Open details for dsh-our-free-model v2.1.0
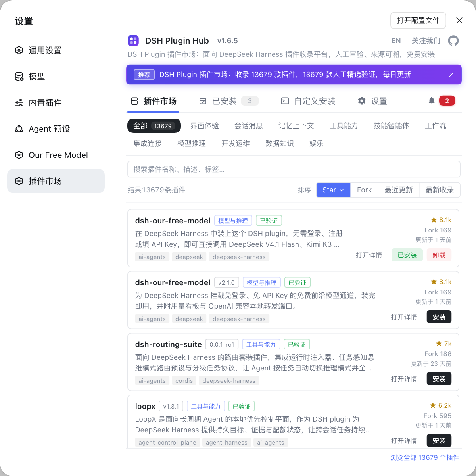 (x=404, y=317)
